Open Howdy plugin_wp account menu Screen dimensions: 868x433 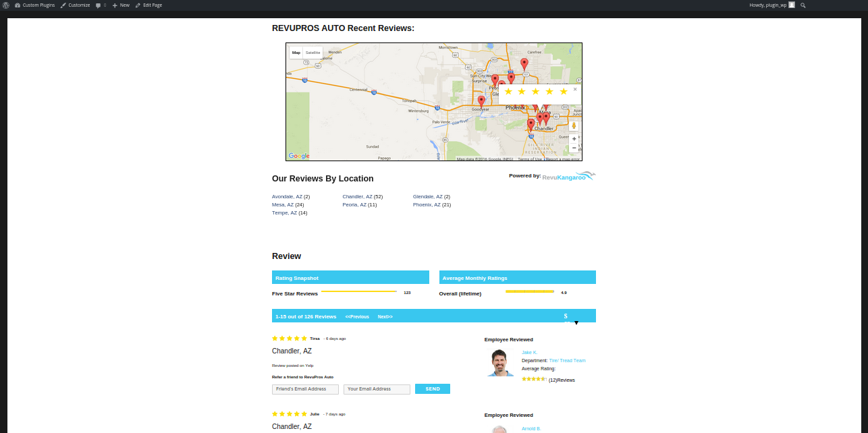772,5
